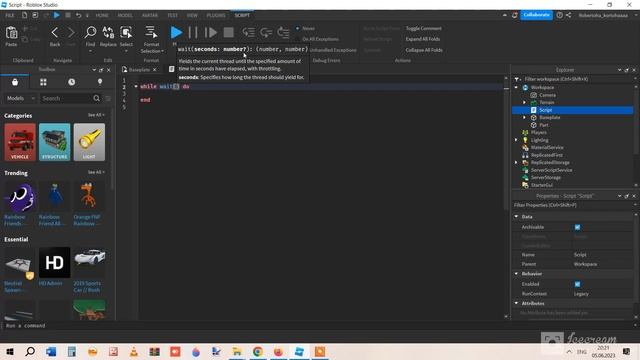Click Expand All Folds action
Viewport: 640px width, 360px height.
(423, 39)
